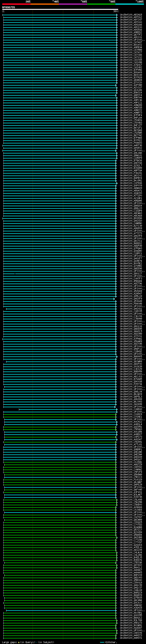Click hit label UniRef100_C6KSY6
This screenshot has width=146, height=644.
click(x=131, y=633)
